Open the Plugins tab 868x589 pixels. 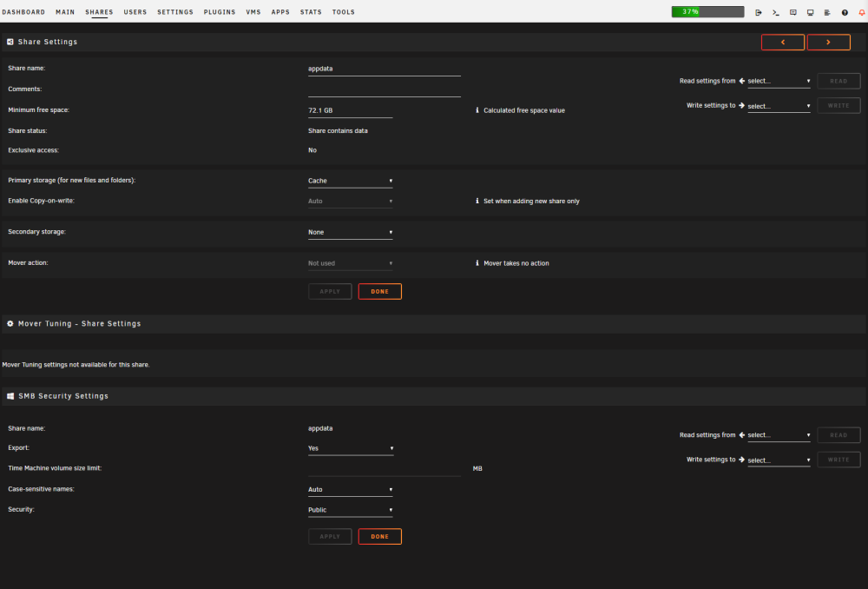pyautogui.click(x=220, y=12)
